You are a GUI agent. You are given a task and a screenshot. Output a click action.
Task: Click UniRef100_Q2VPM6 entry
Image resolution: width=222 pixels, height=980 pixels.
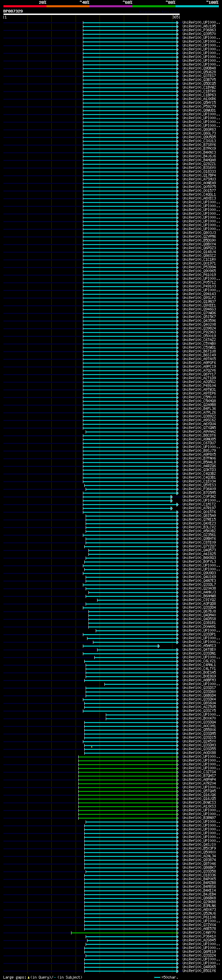(199, 237)
